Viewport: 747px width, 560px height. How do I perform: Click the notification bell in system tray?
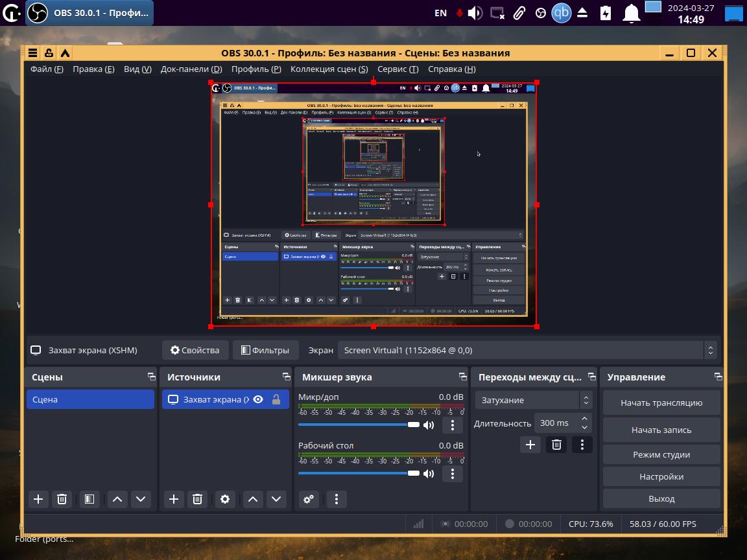tap(631, 13)
